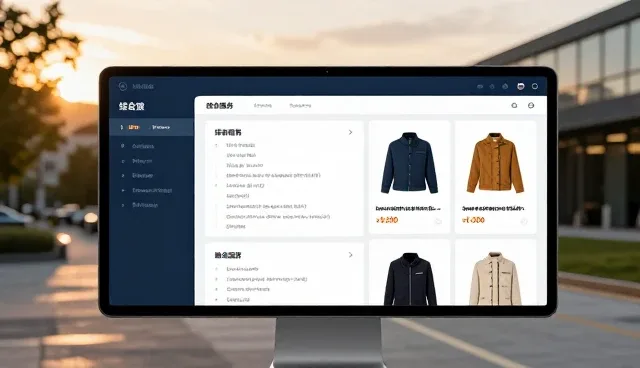
Task: Click the circular logo icon in dark header
Action: click(x=123, y=86)
